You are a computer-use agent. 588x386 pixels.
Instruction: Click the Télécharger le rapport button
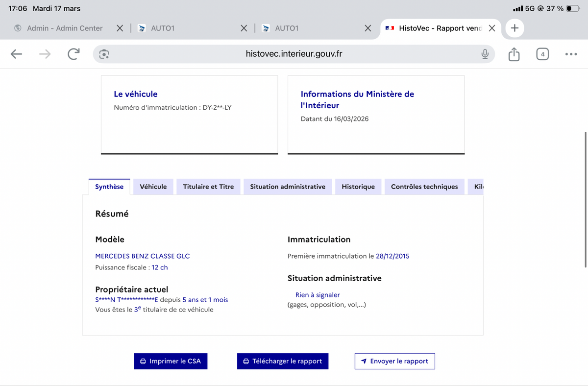[x=283, y=361]
